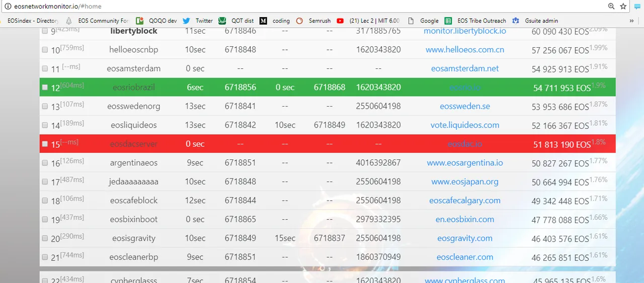Viewport: 644px width, 283px height.
Task: Tick the checkbox for row 14 eosliquideos
Action: coord(45,125)
